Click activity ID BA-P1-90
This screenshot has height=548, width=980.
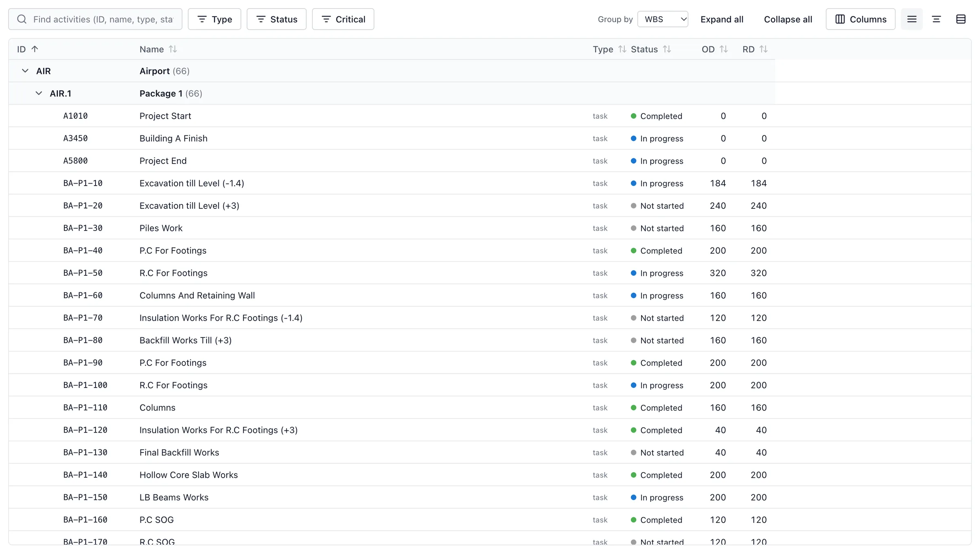pyautogui.click(x=83, y=363)
